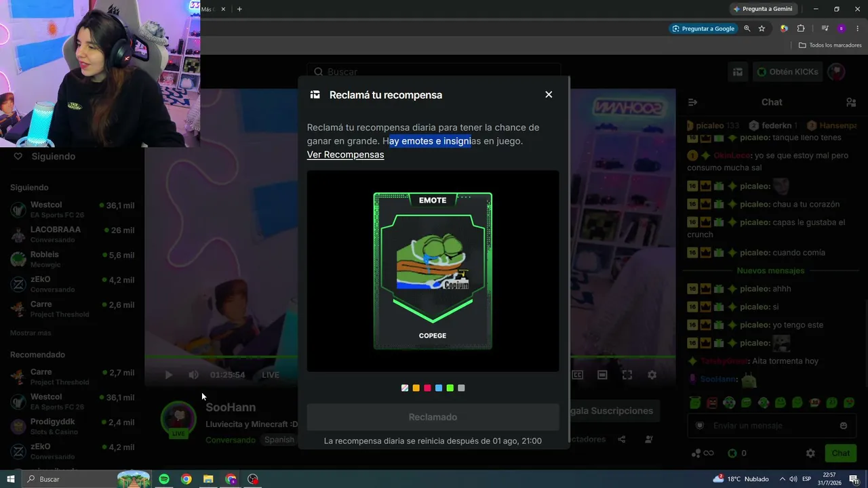Open Prodigyddk channel under Recomendado
This screenshot has height=488, width=868.
72,426
